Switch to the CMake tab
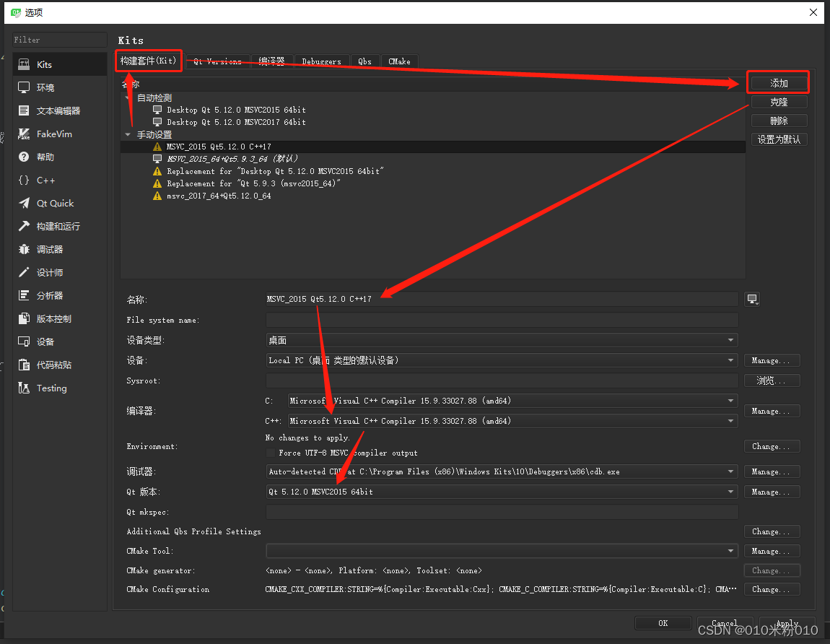830x644 pixels. [399, 61]
